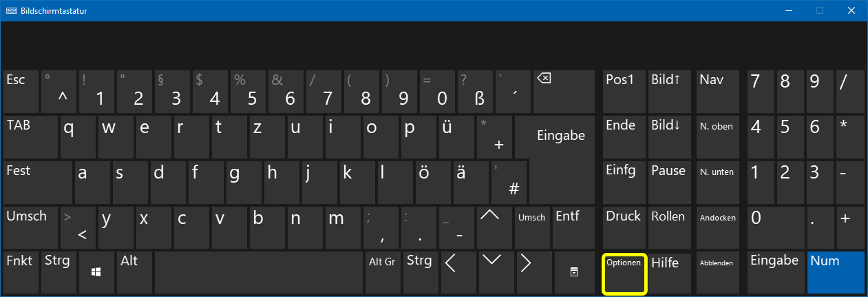Click the Windows logo key
This screenshot has height=297, width=868.
[x=96, y=272]
